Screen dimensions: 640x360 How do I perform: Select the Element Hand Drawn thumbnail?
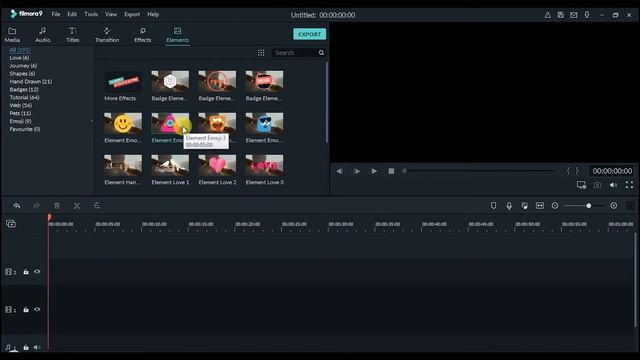(123, 165)
